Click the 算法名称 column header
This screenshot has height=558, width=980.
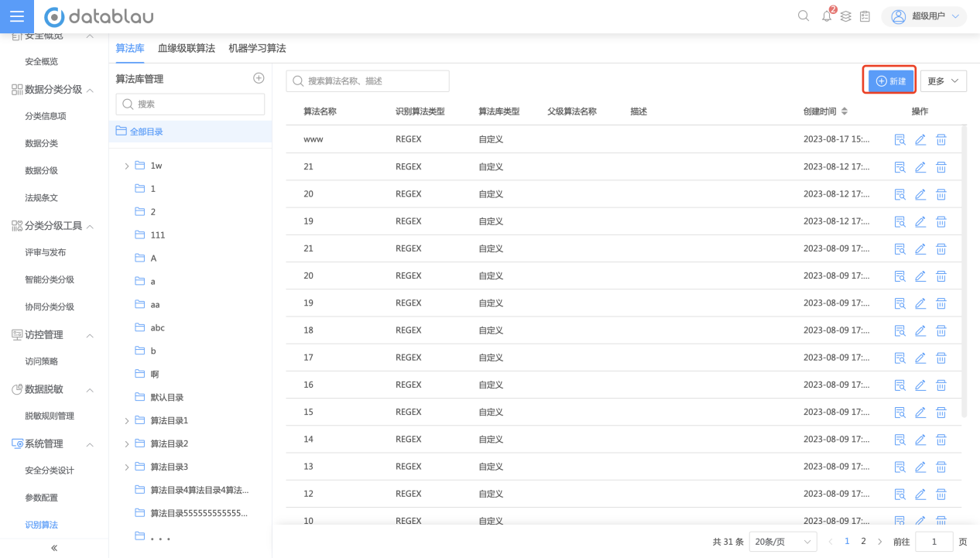pos(320,111)
